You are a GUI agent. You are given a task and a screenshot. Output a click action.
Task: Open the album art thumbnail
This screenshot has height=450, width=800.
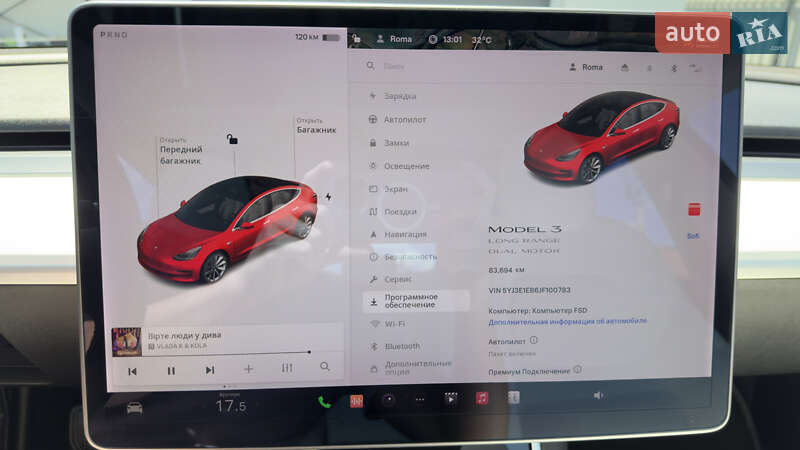coord(127,341)
